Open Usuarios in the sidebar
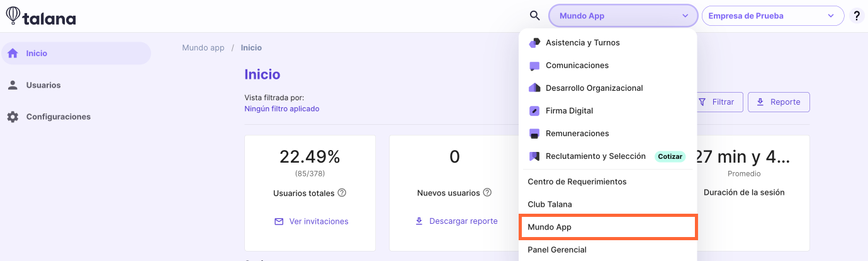The width and height of the screenshot is (868, 261). tap(76, 85)
